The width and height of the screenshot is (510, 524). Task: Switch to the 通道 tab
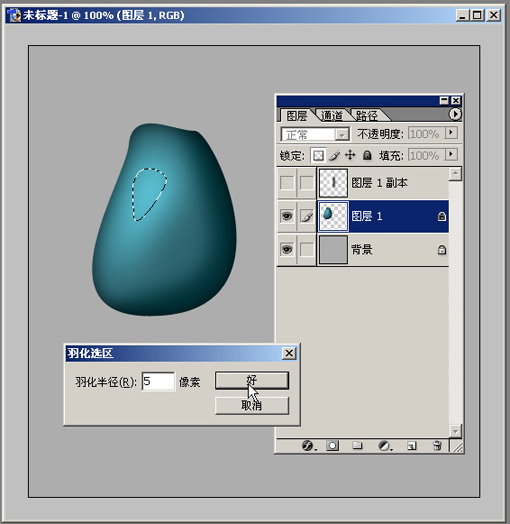coord(332,116)
